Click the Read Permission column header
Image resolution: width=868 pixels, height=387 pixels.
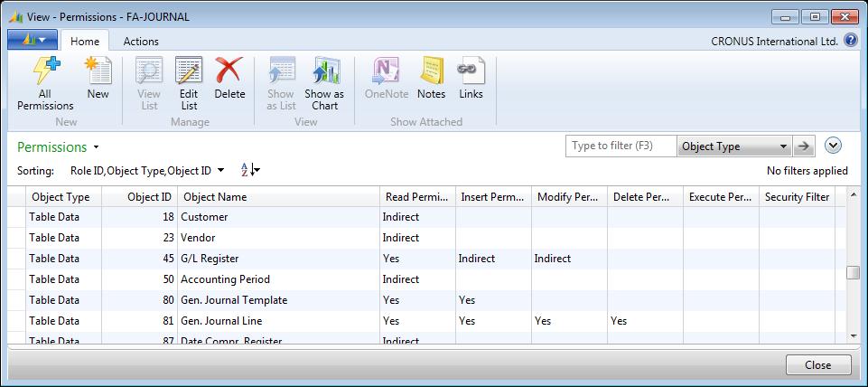pyautogui.click(x=418, y=197)
